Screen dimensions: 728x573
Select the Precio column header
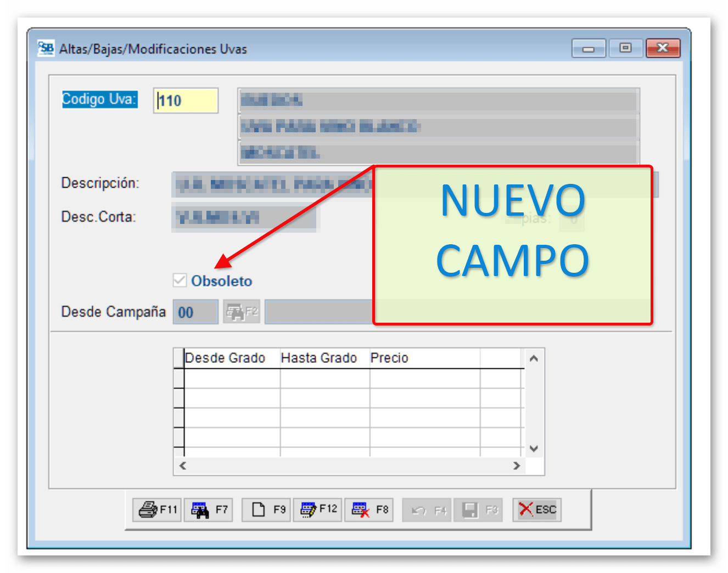pyautogui.click(x=390, y=358)
